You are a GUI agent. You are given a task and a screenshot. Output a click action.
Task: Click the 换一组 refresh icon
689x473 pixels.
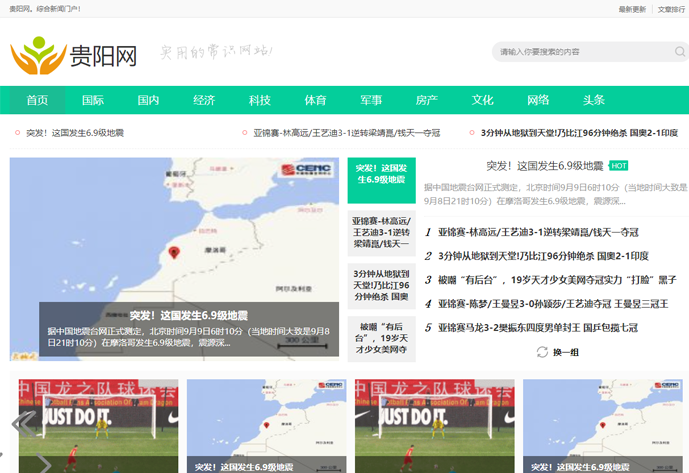542,352
